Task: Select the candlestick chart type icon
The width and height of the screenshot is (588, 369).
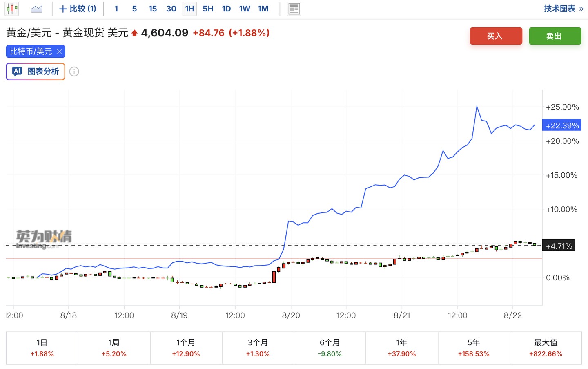Action: click(12, 9)
